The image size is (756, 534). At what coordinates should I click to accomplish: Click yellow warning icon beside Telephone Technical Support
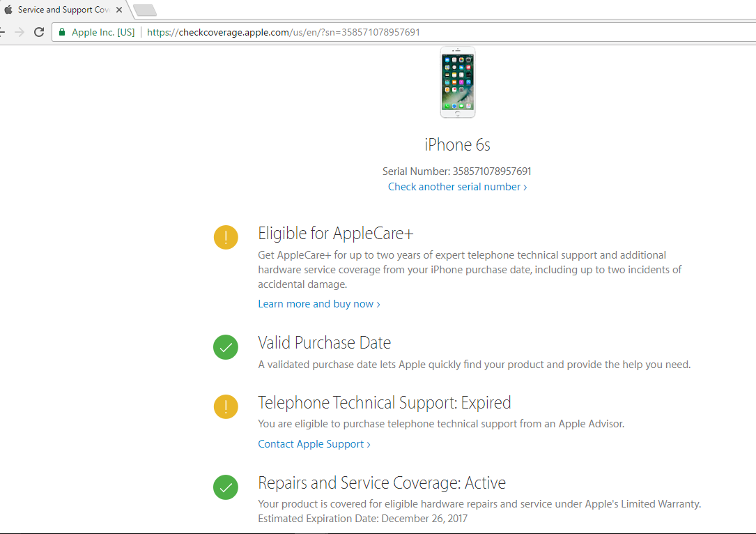tap(226, 406)
